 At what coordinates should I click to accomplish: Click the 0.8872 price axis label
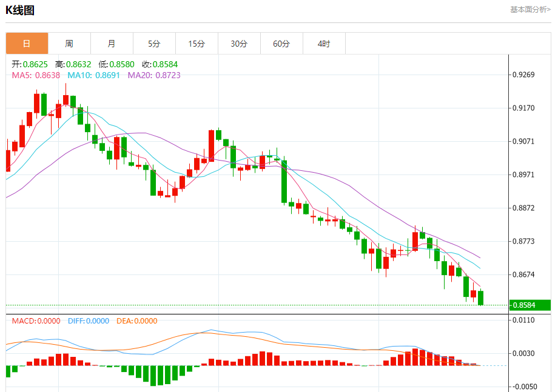(523, 208)
